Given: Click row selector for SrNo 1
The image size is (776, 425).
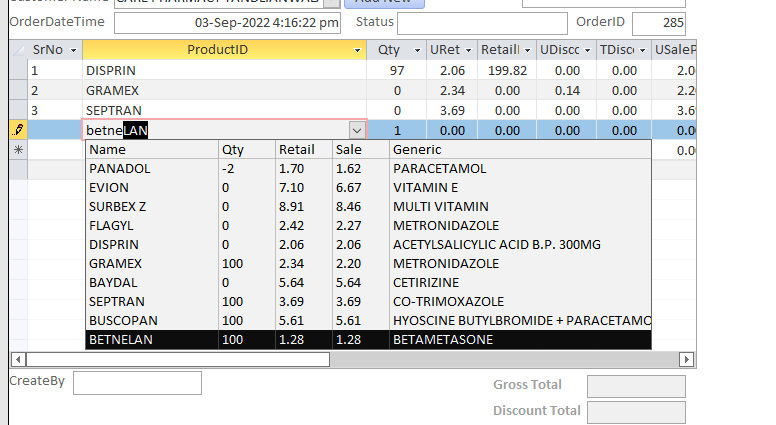Looking at the screenshot, I should [18, 70].
